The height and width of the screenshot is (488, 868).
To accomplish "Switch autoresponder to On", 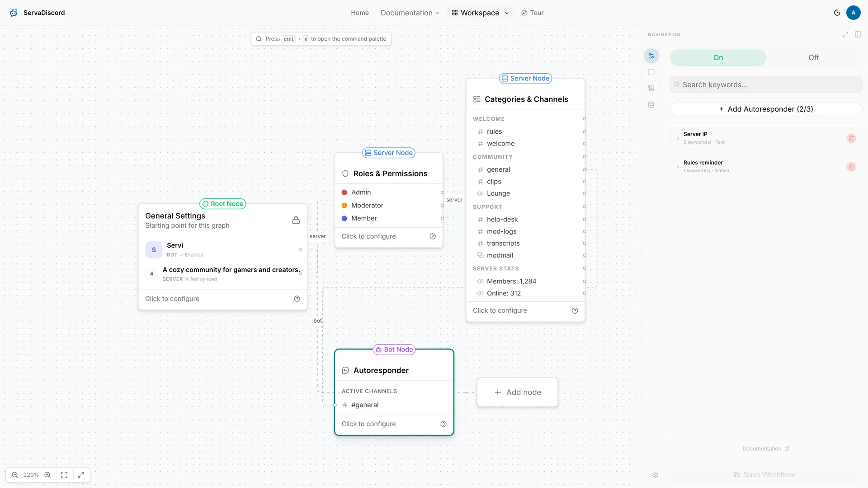I will coord(718,57).
